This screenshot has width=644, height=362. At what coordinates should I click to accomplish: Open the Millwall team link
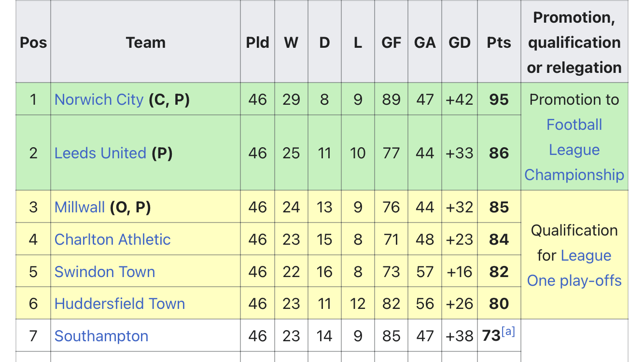(80, 207)
